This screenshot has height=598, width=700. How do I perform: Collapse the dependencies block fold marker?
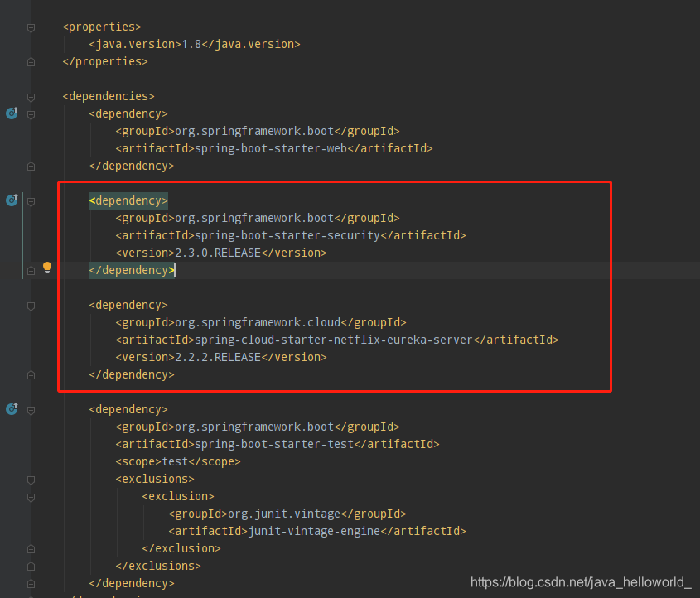point(31,97)
